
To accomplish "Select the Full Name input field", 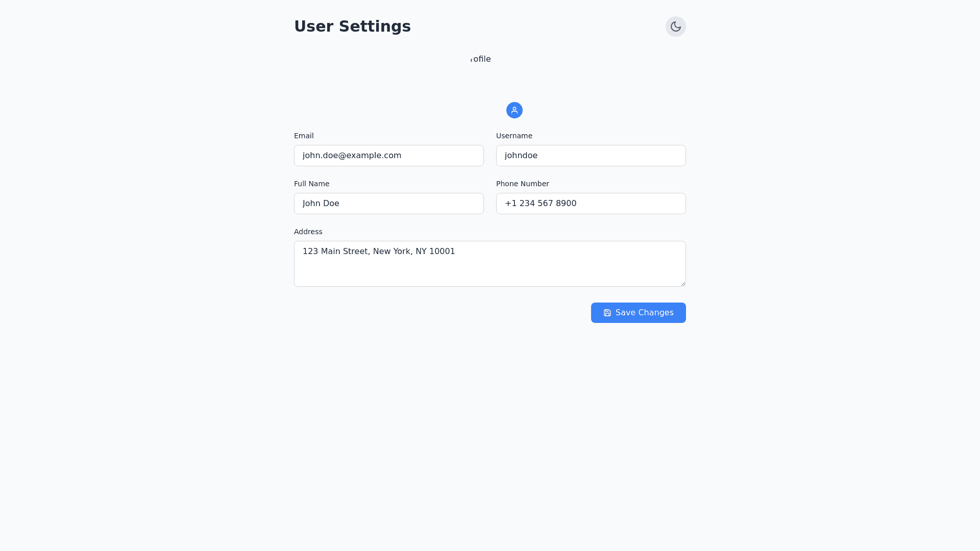I will click(388, 204).
